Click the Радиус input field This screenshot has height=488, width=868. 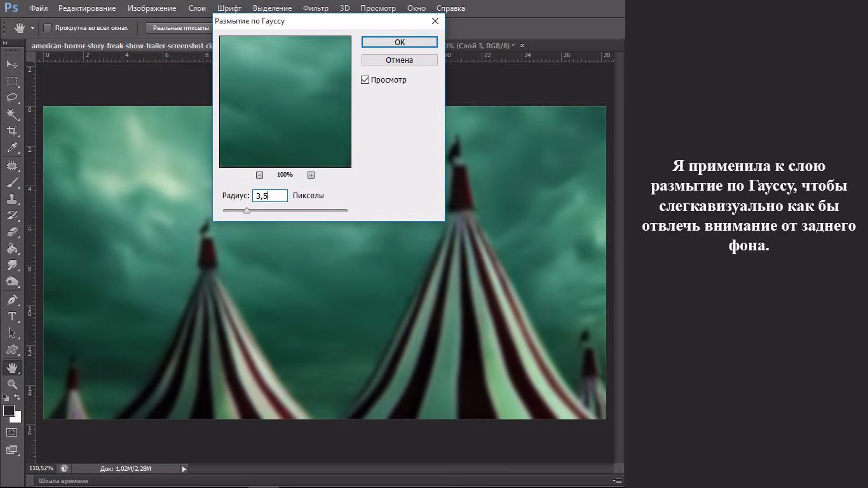(x=270, y=196)
